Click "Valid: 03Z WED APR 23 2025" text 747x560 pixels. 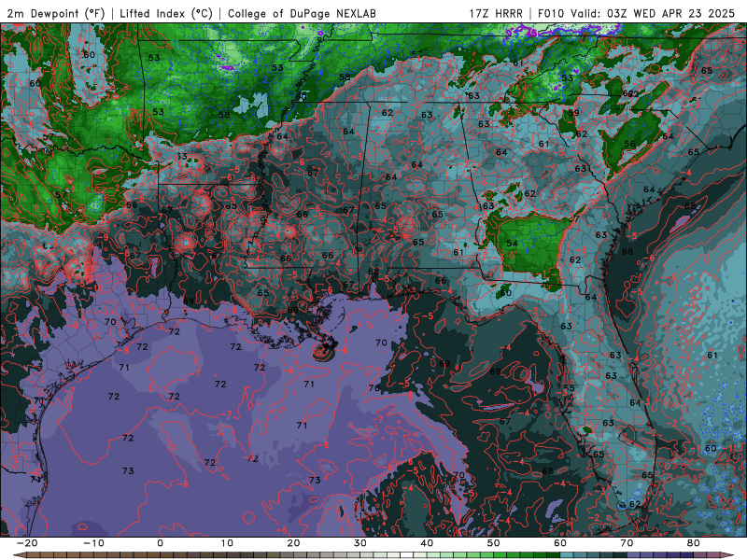[654, 13]
